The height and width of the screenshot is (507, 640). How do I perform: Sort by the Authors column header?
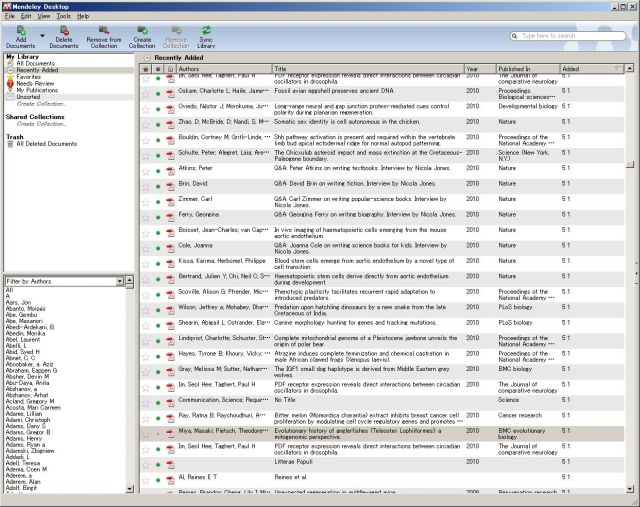(224, 69)
